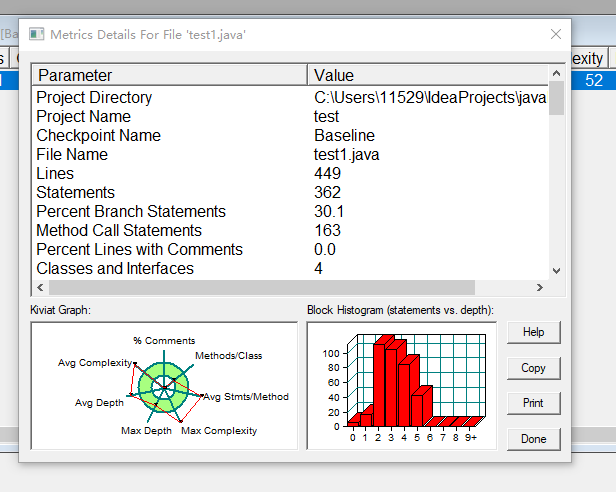Click the Statements value 362
The width and height of the screenshot is (616, 492).
click(x=327, y=193)
